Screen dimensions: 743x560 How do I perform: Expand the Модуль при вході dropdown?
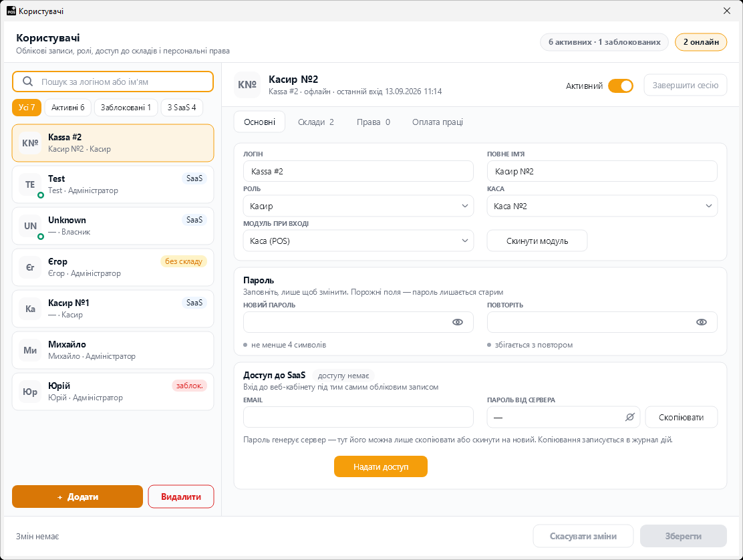(358, 241)
